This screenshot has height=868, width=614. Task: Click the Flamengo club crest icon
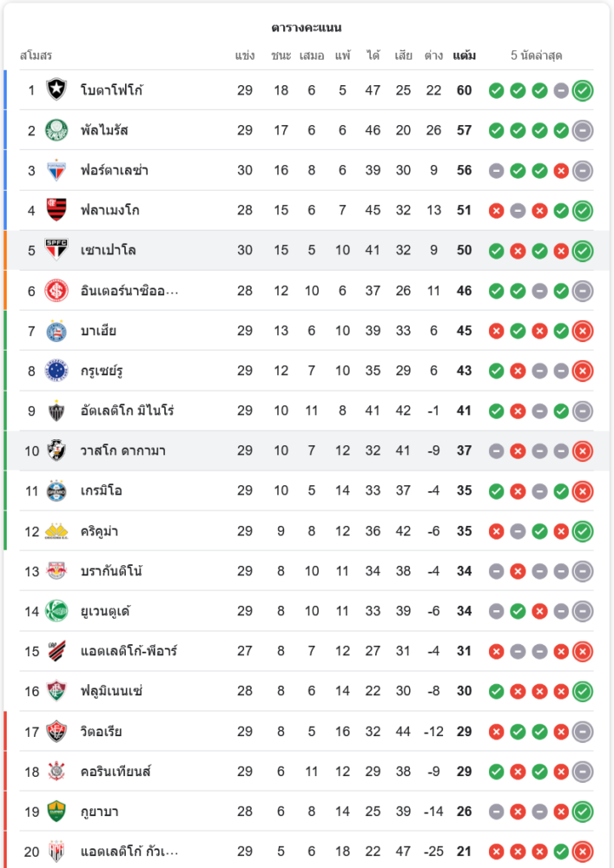point(56,210)
